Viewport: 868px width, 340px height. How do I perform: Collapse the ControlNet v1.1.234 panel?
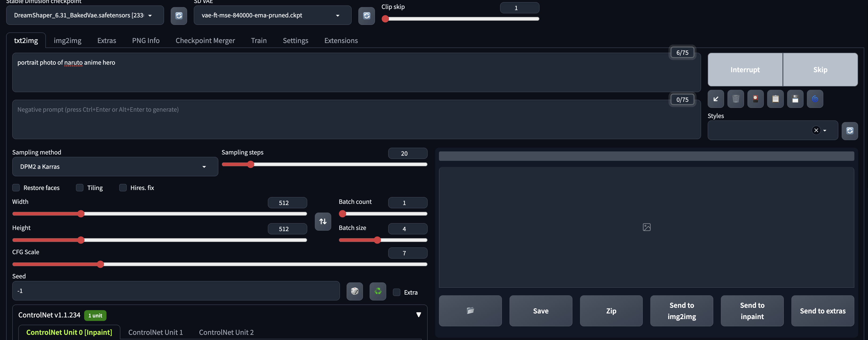(418, 315)
